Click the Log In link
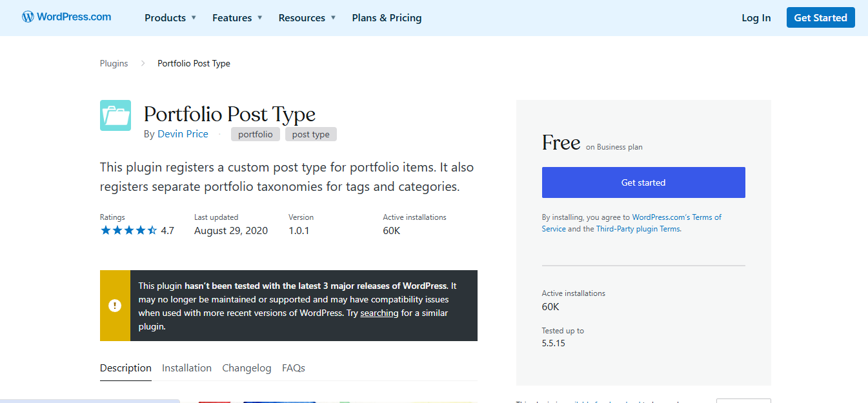The height and width of the screenshot is (403, 868). pos(756,17)
